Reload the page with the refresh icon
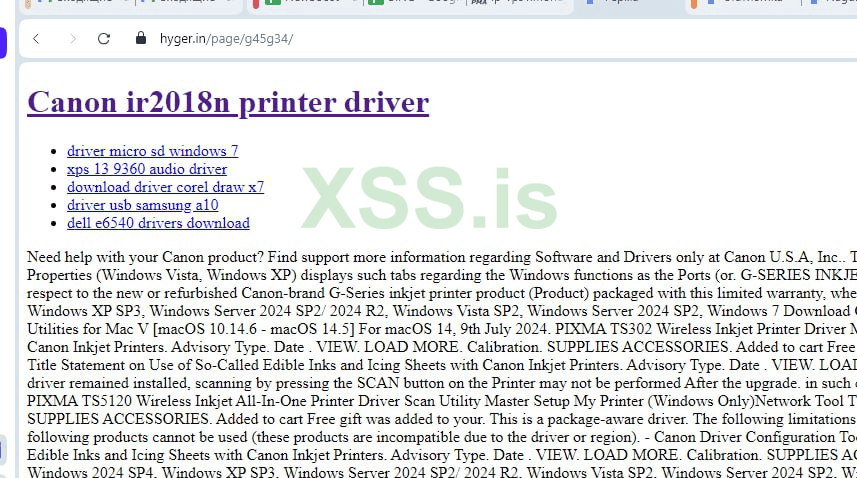Image resolution: width=857 pixels, height=478 pixels. tap(104, 39)
